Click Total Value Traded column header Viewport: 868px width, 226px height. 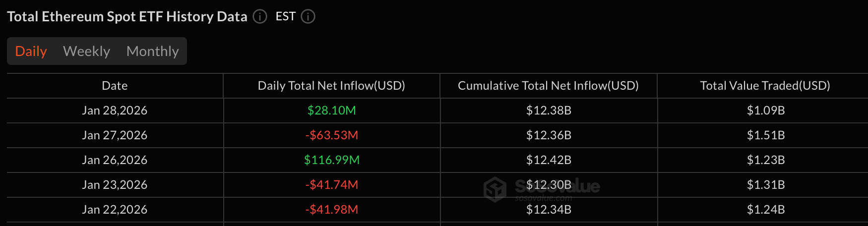pos(765,86)
